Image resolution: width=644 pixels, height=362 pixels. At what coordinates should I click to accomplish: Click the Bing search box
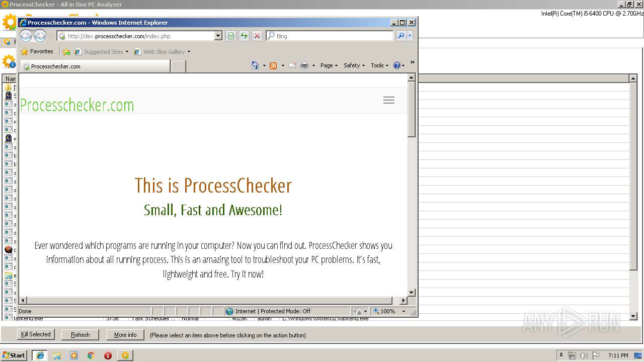(330, 36)
